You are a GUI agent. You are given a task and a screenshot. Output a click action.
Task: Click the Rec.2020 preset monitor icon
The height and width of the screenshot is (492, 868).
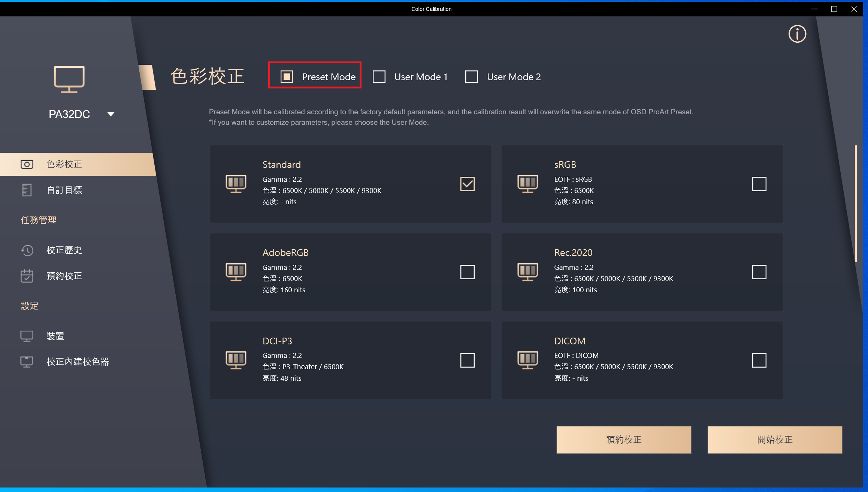click(x=528, y=272)
